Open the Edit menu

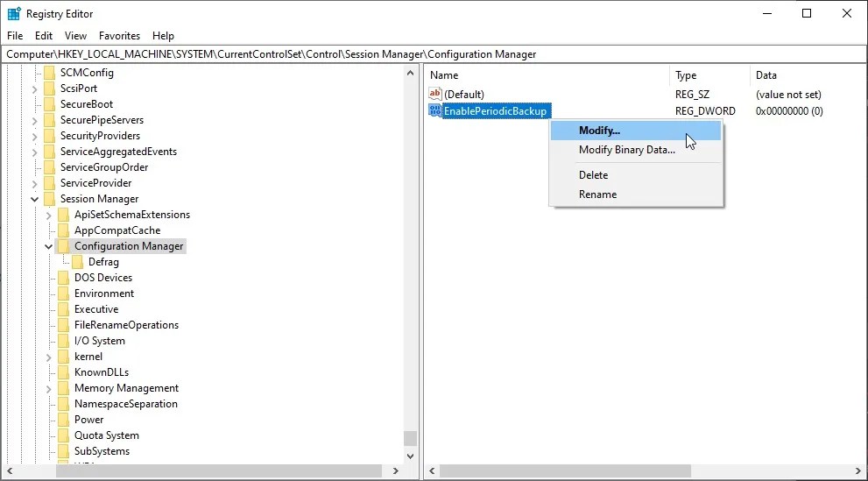coord(44,35)
